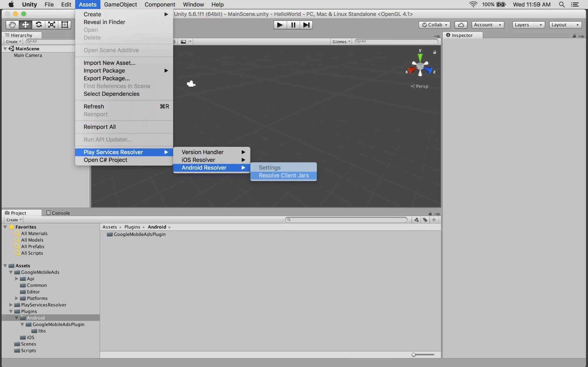Open Hierarchy Create dropdown

(14, 42)
